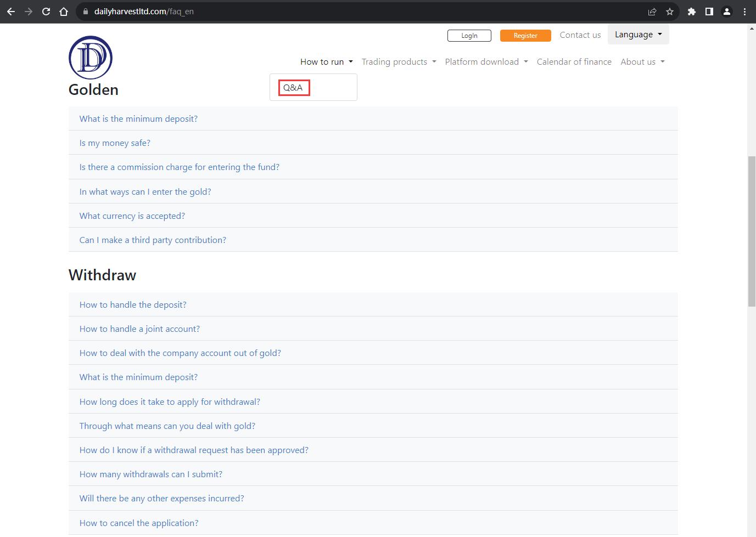Click the LogIn button

click(469, 36)
